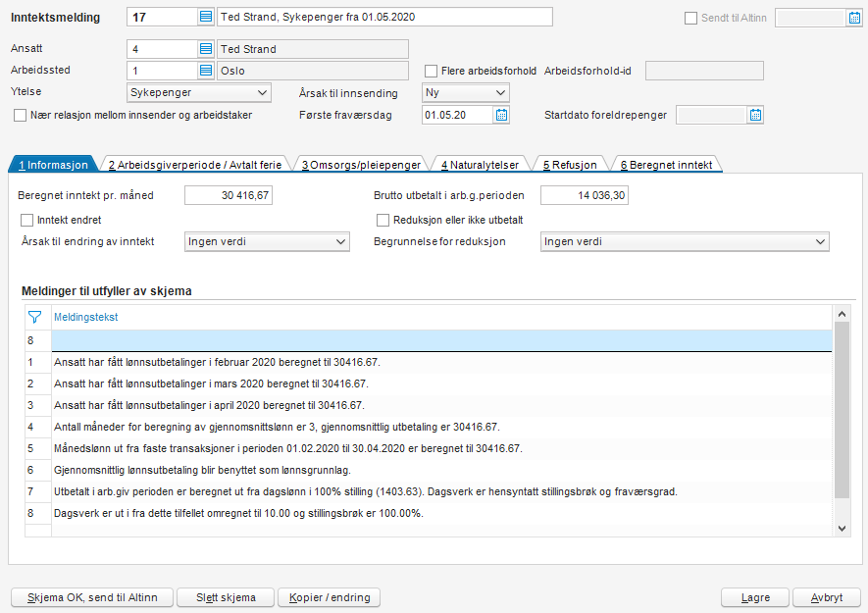868x613 pixels.
Task: Select row 'Utbetalt i arb.giv perioden er beregnet'
Action: [441, 491]
